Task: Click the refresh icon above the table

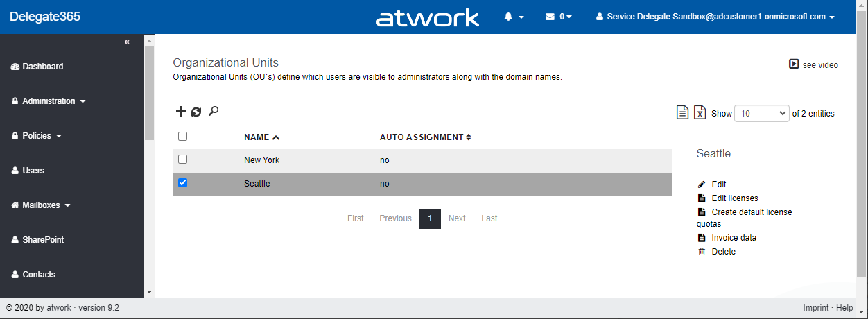Action: [x=196, y=112]
